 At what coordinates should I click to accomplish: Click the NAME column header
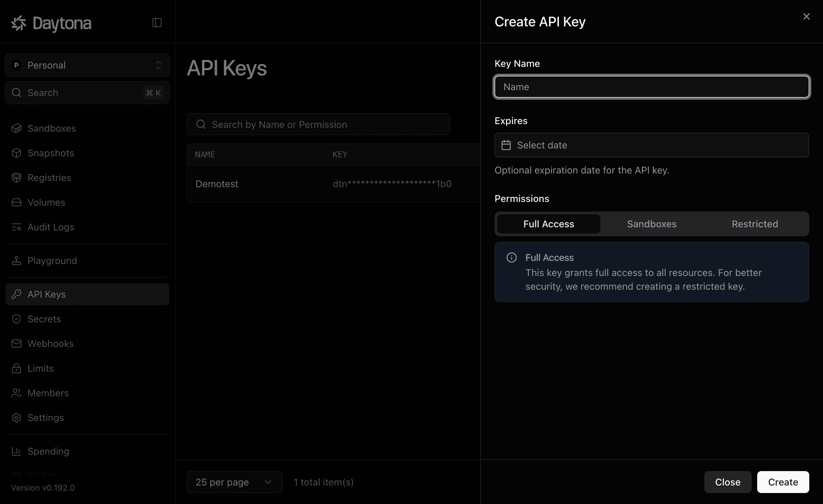pyautogui.click(x=205, y=155)
